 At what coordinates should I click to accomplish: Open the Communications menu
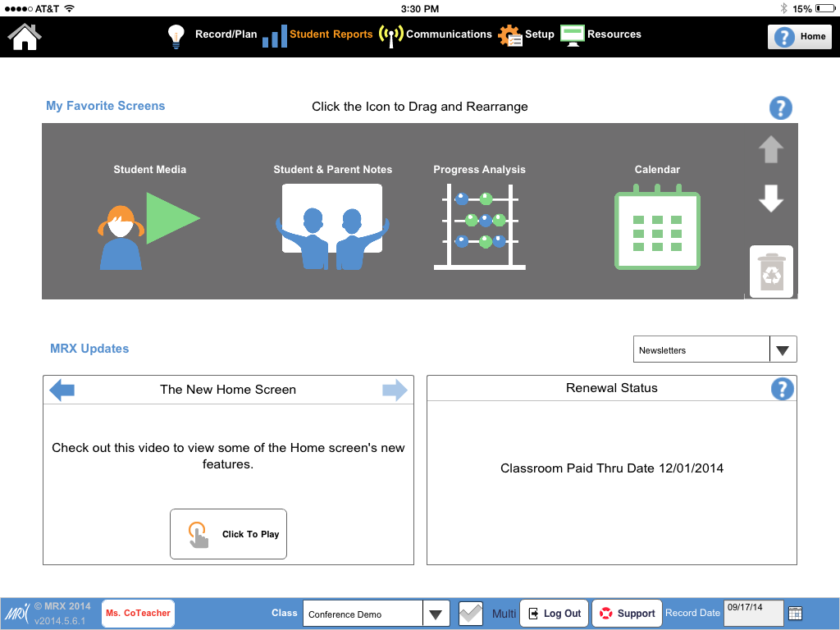[436, 35]
